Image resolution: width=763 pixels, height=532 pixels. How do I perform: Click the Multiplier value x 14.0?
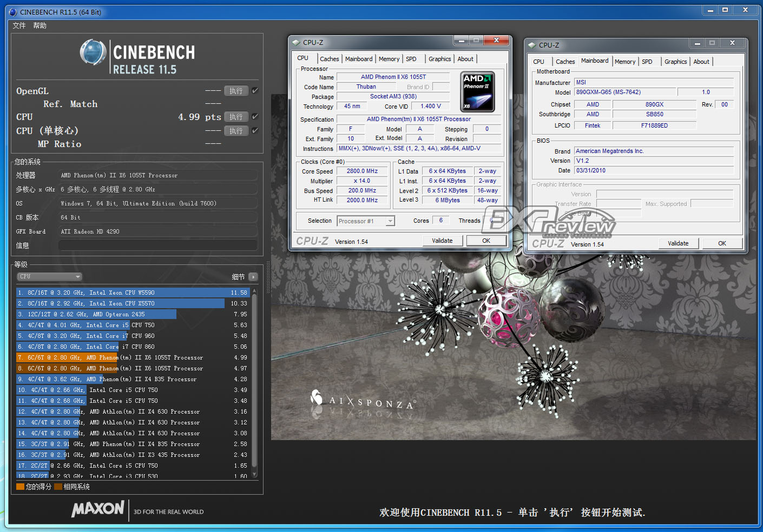362,181
